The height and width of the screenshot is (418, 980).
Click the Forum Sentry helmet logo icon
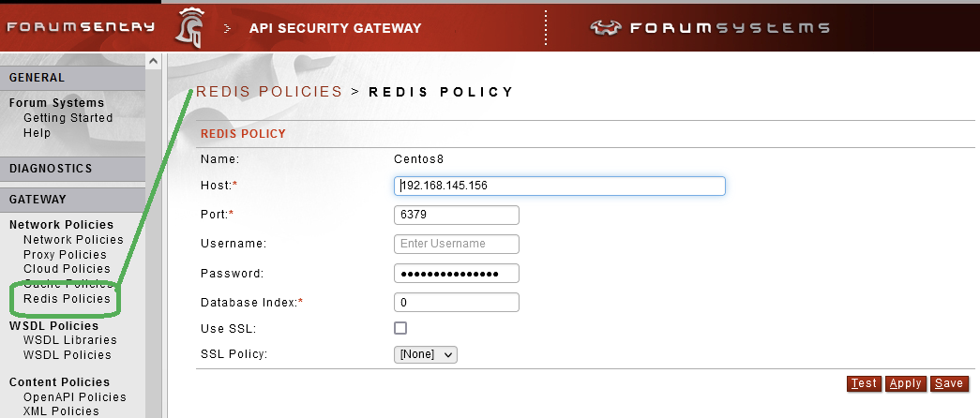(189, 27)
